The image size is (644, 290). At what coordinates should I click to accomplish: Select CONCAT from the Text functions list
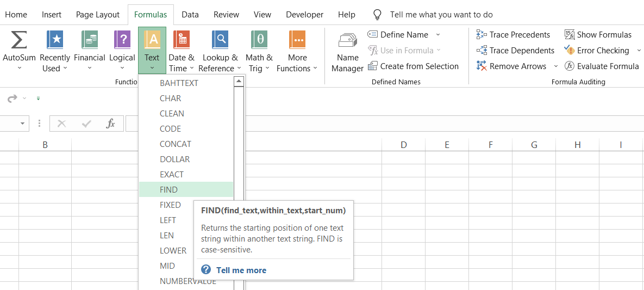pos(176,144)
